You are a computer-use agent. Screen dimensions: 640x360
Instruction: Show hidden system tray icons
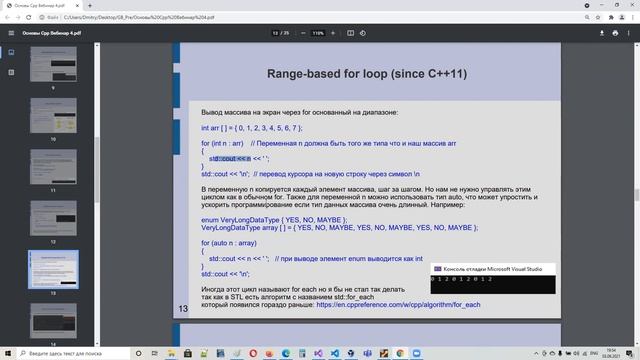coord(536,353)
